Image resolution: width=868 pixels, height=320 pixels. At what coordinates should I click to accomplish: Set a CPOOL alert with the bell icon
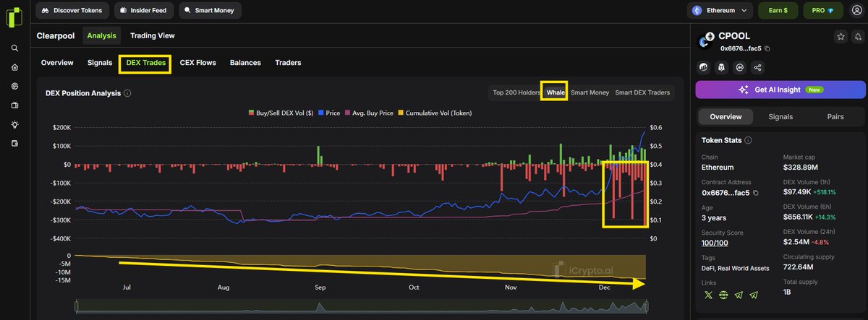(x=857, y=36)
